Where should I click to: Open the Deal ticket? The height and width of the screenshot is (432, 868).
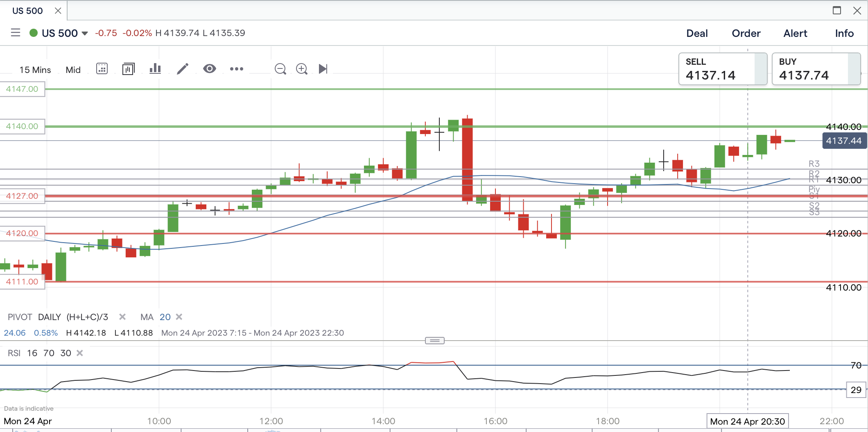pos(697,33)
